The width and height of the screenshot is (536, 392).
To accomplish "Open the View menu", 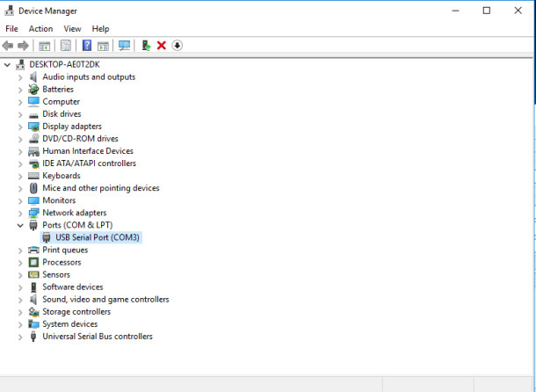I will point(72,29).
